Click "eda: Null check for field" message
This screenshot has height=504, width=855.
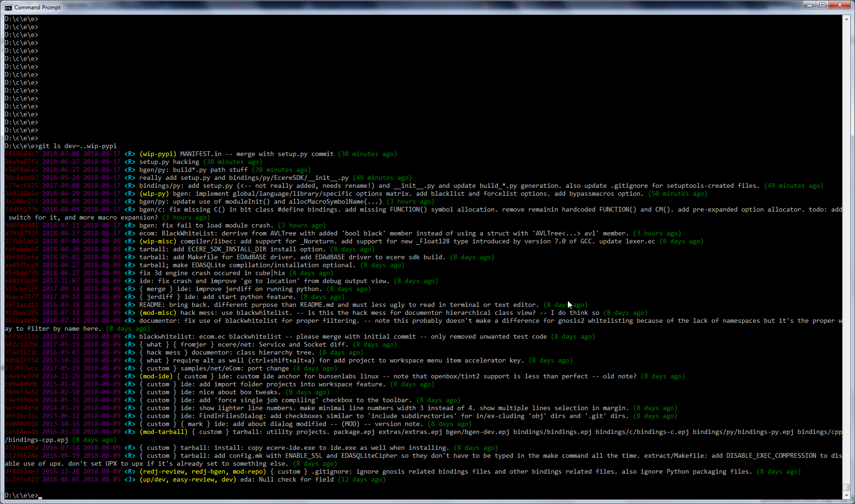click(x=287, y=479)
